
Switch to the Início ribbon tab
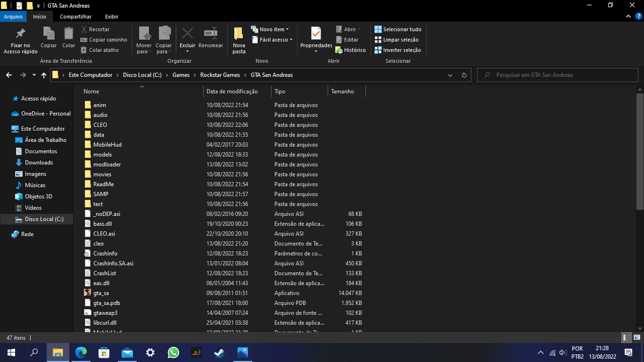tap(40, 17)
